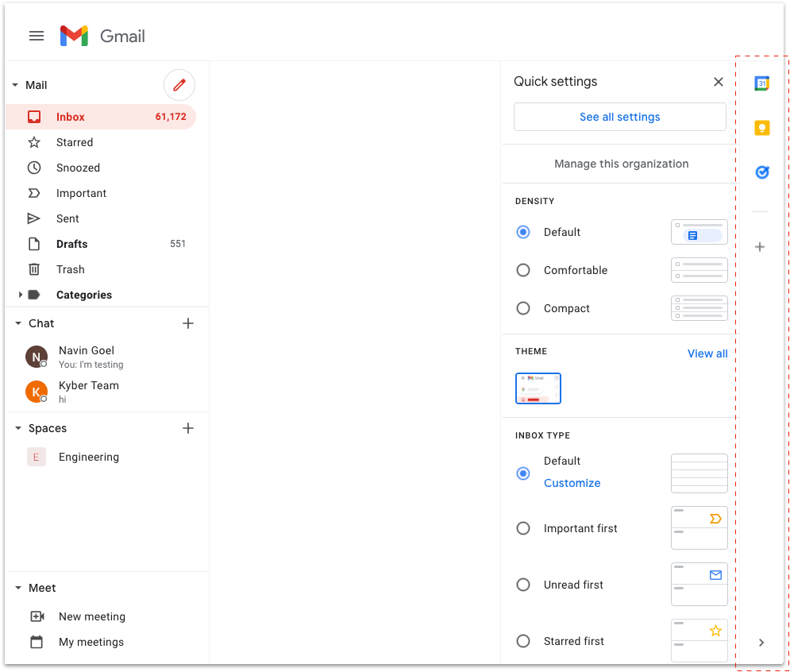Click Unread first preview image
The width and height of the screenshot is (790, 672).
coord(699,585)
